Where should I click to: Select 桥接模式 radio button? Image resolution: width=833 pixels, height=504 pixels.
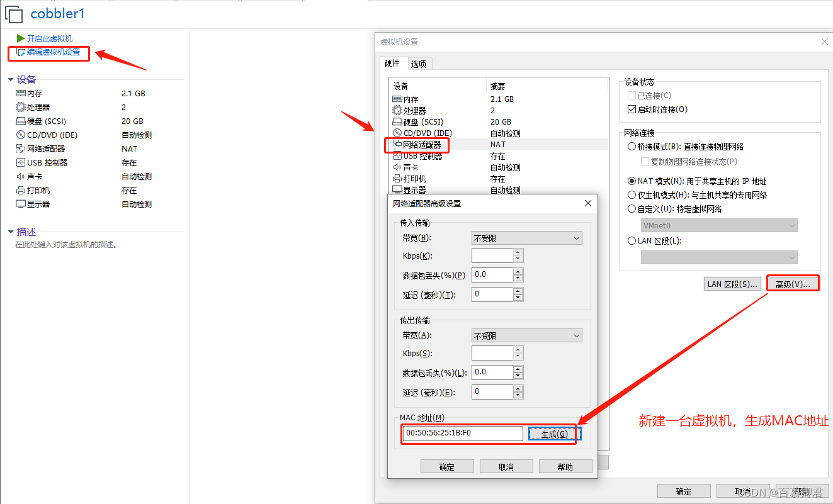[x=632, y=146]
